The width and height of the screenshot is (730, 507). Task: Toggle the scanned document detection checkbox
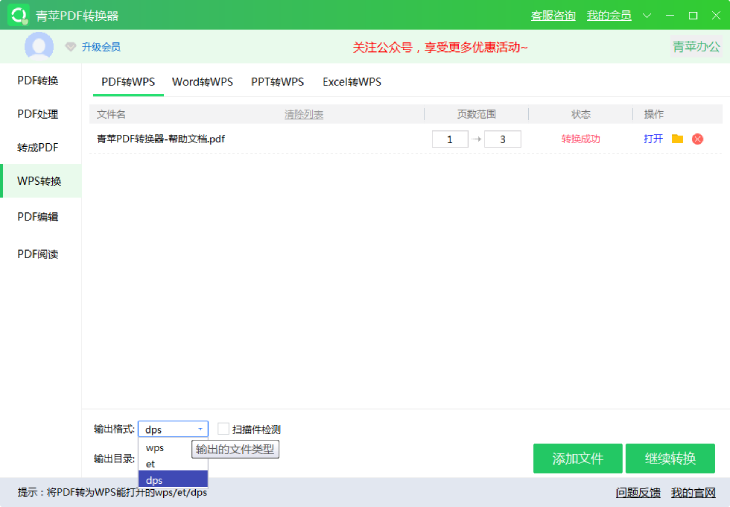(x=223, y=429)
